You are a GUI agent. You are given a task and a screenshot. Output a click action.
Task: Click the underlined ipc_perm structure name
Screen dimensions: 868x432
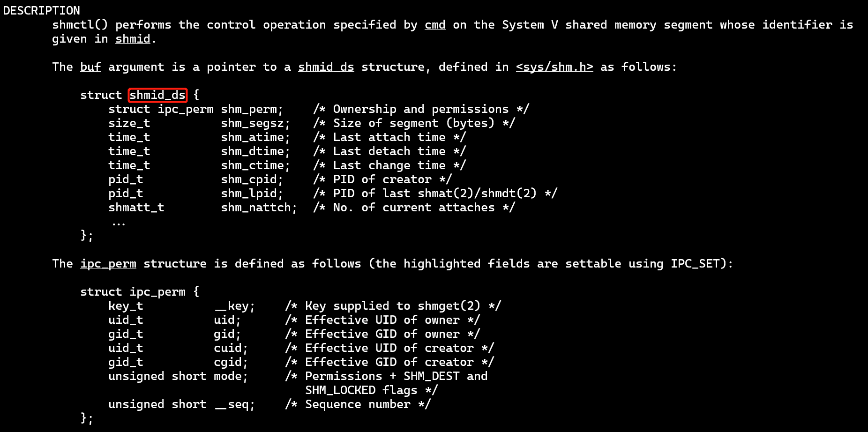(x=108, y=264)
